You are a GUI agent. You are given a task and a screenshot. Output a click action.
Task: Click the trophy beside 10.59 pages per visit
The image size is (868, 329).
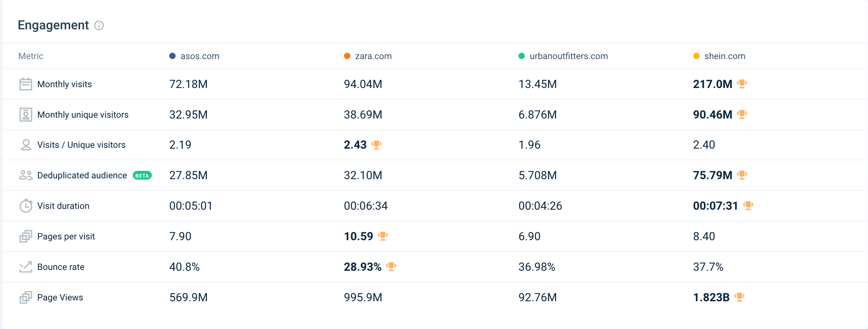(383, 236)
